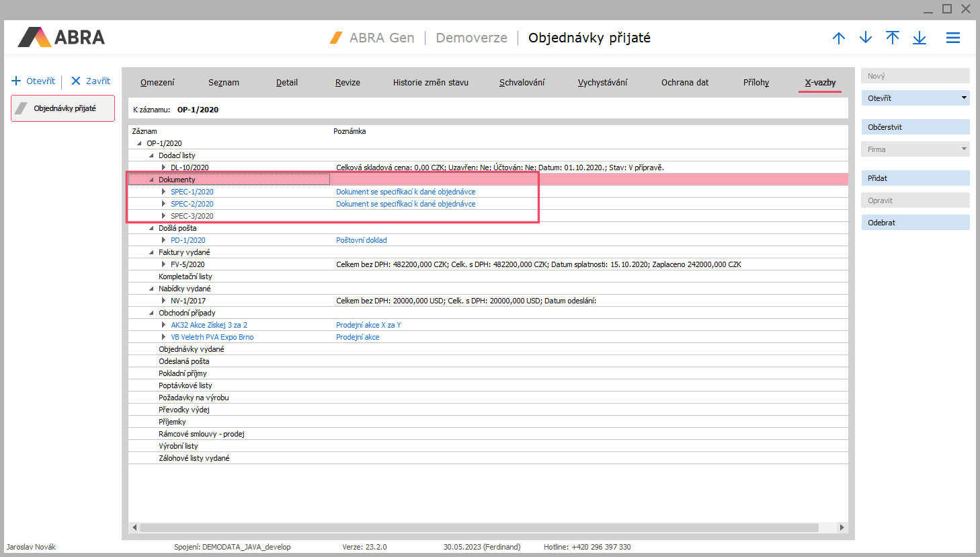This screenshot has width=980, height=557.
Task: Click the ABRA logo
Action: click(x=62, y=37)
